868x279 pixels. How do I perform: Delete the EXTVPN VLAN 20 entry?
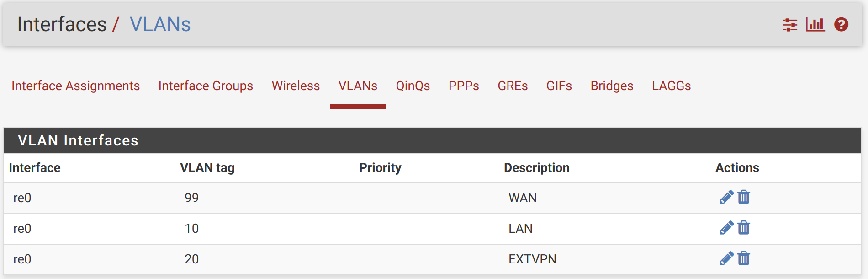[744, 259]
